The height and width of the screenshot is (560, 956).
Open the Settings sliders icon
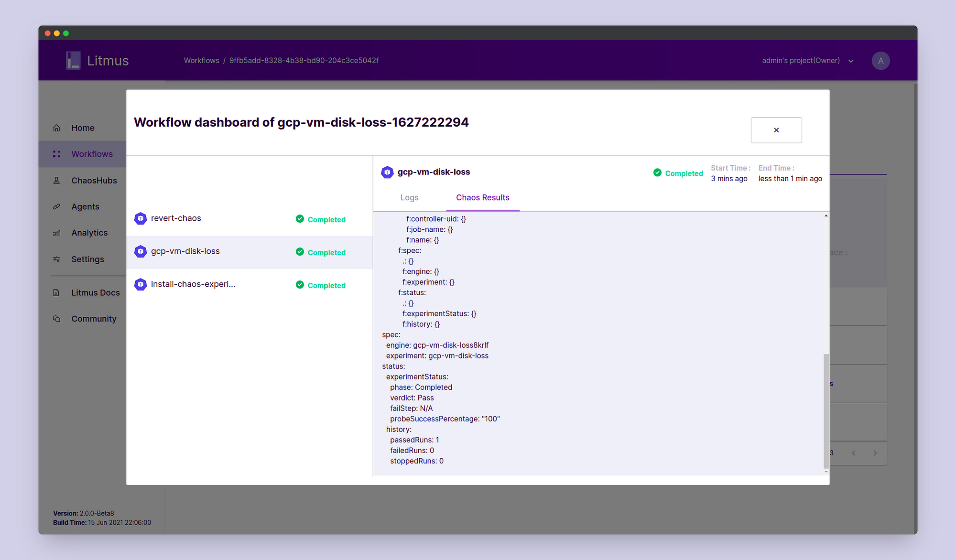click(x=56, y=259)
